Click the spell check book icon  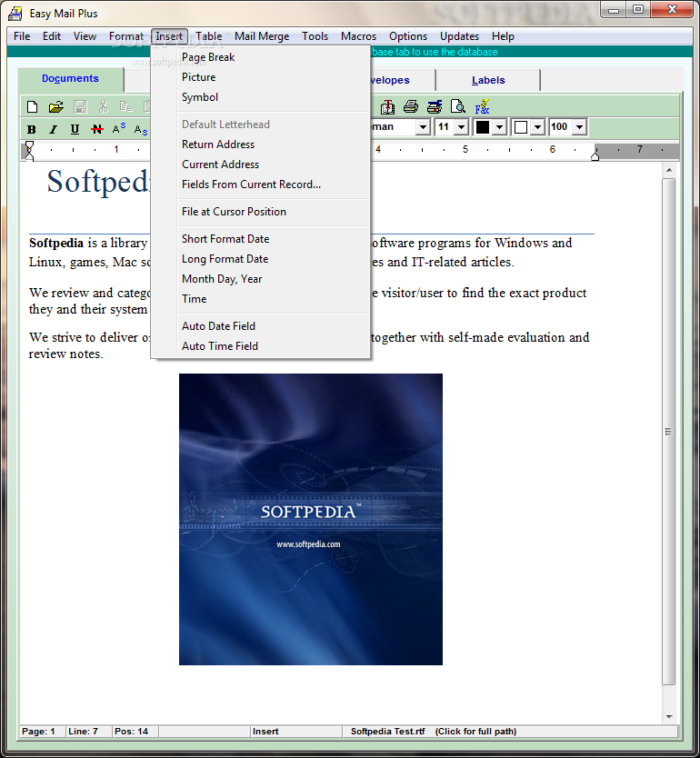[387, 106]
